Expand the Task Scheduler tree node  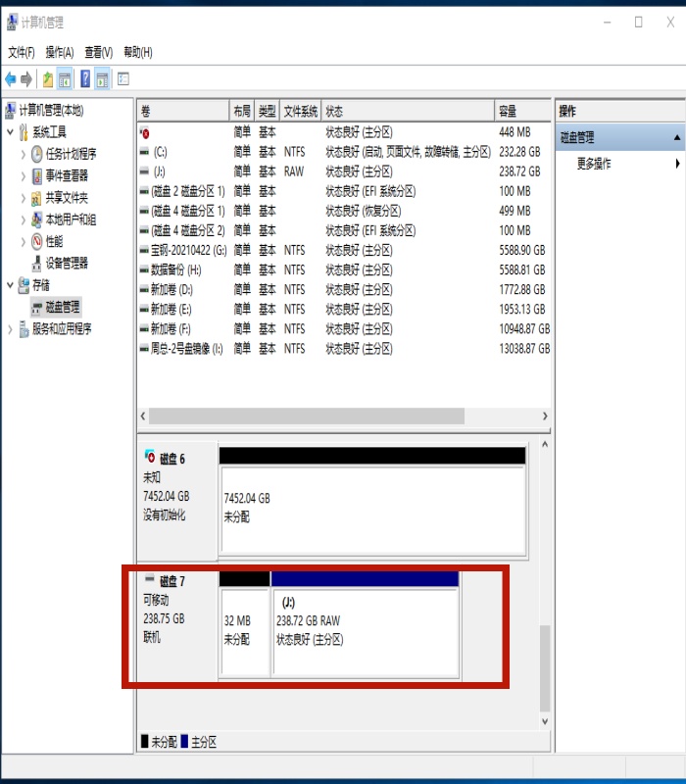pyautogui.click(x=23, y=155)
